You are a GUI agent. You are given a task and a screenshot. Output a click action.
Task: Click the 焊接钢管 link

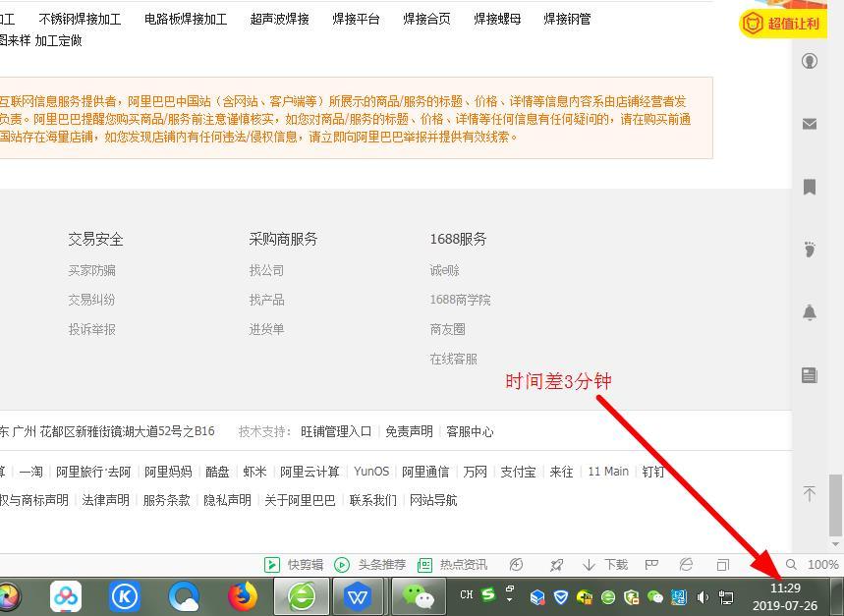[567, 20]
